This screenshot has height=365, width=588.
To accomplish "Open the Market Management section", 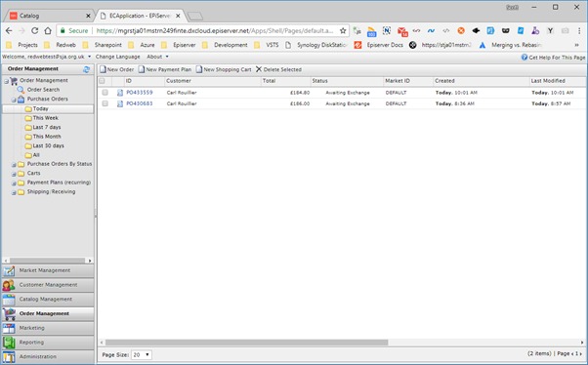I will (48, 270).
